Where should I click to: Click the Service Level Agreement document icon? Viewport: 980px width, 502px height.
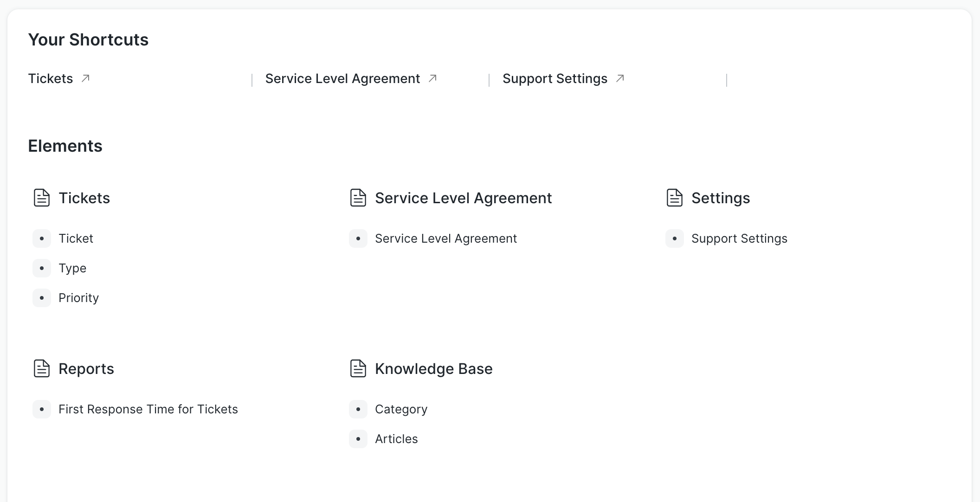[358, 198]
